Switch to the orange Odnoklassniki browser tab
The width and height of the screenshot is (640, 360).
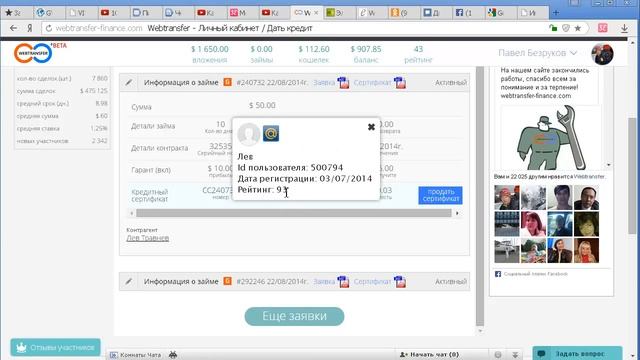point(403,13)
